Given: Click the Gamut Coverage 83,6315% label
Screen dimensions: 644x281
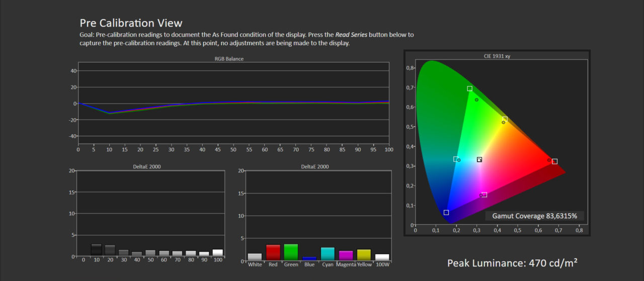Looking at the screenshot, I should point(534,216).
